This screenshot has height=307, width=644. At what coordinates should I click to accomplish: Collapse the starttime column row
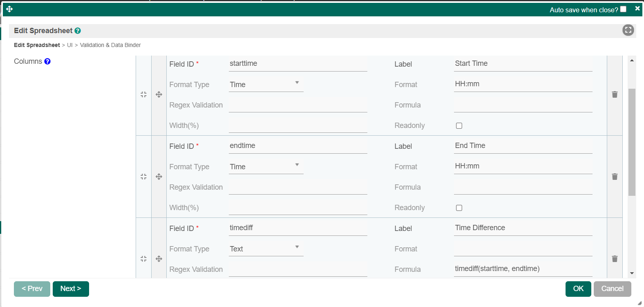point(143,94)
